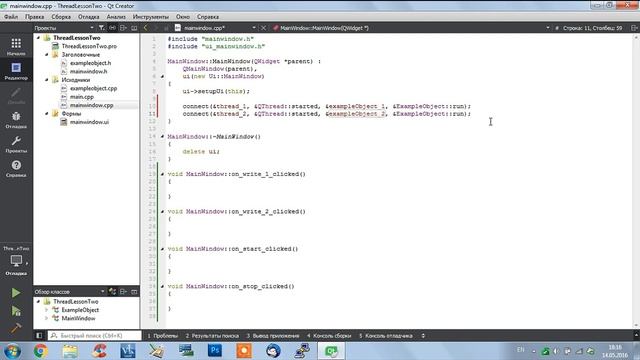Image resolution: width=640 pixels, height=360 pixels.
Task: Open Photoshop from the taskbar
Action: pos(215,351)
